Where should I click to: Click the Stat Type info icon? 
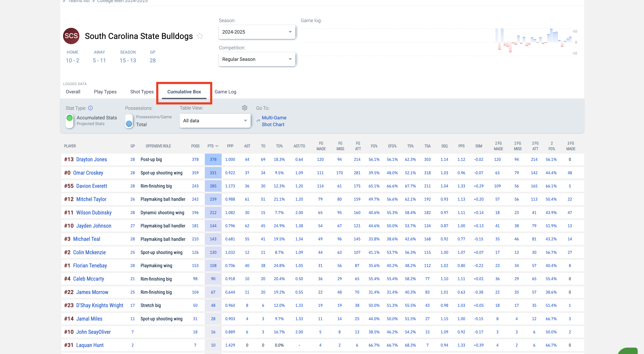tap(91, 108)
